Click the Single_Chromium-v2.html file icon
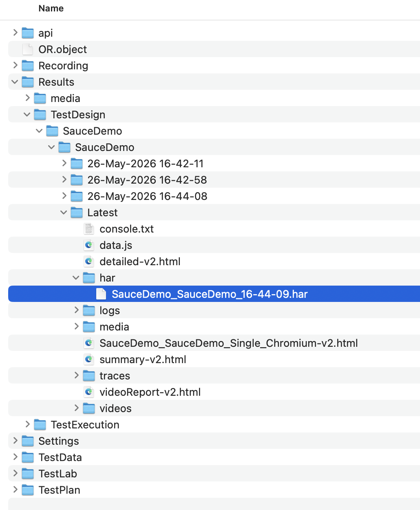 89,343
